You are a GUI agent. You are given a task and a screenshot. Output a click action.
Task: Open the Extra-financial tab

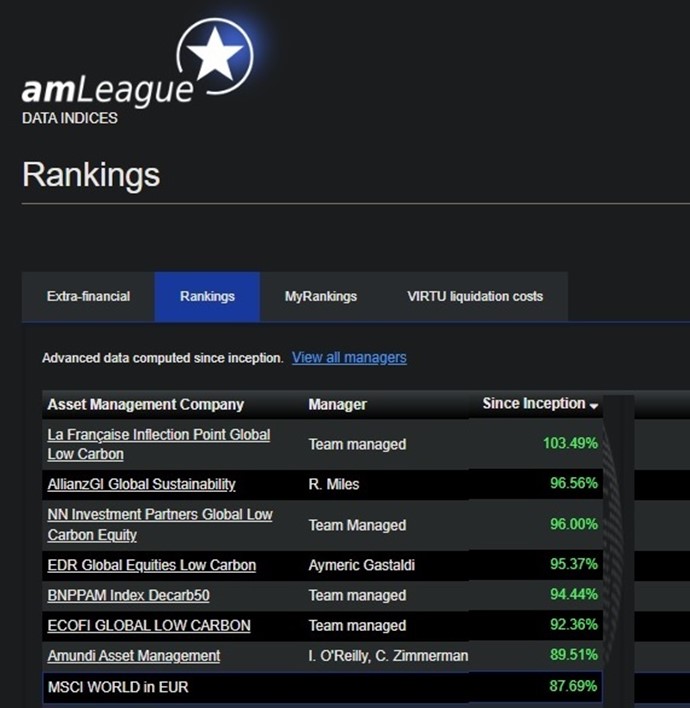(x=88, y=297)
